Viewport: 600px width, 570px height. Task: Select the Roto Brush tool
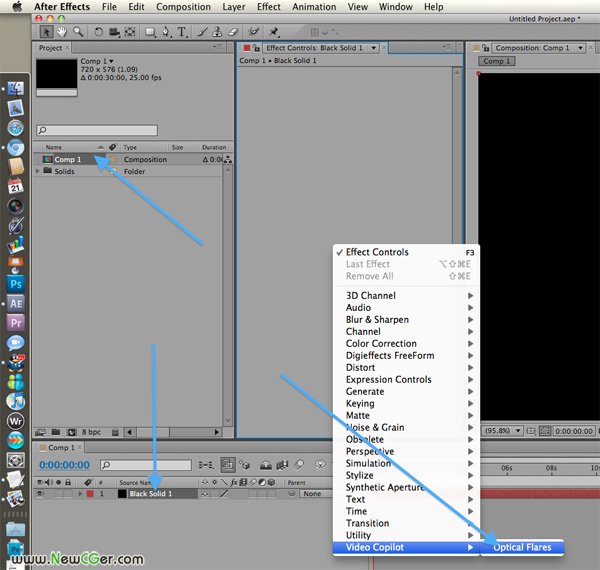253,33
